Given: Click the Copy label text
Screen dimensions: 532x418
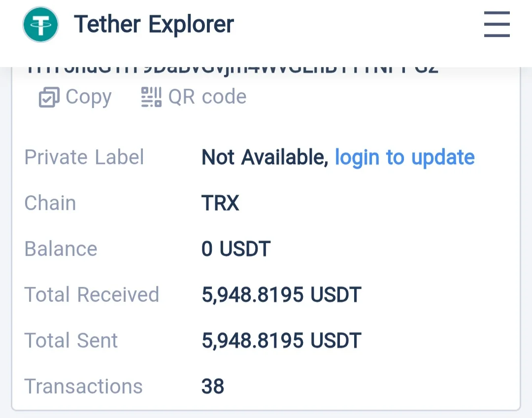Looking at the screenshot, I should coord(89,97).
